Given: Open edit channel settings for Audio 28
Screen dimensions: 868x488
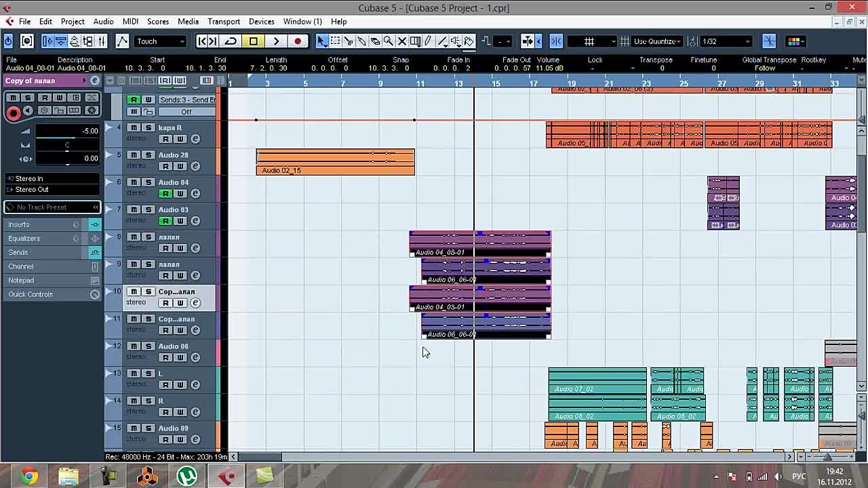Looking at the screenshot, I should (195, 166).
